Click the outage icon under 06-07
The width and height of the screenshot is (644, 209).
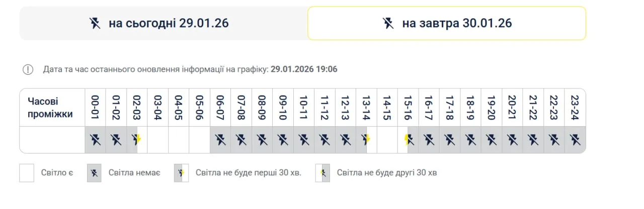pyautogui.click(x=220, y=140)
